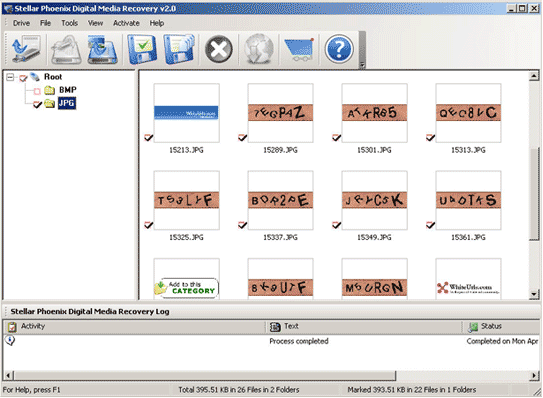Click the blue globe drive toolbar icon

click(x=103, y=49)
